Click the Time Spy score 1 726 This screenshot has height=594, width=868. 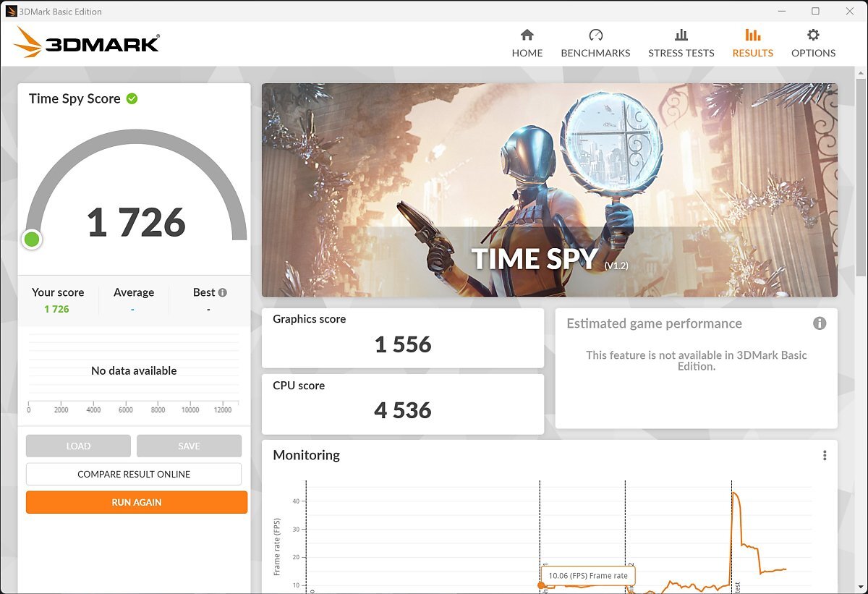click(136, 222)
